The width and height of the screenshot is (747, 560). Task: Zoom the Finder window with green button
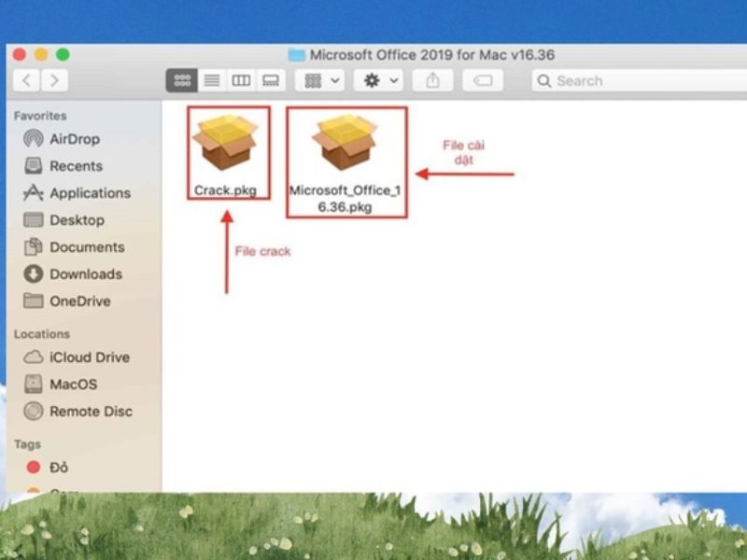63,55
